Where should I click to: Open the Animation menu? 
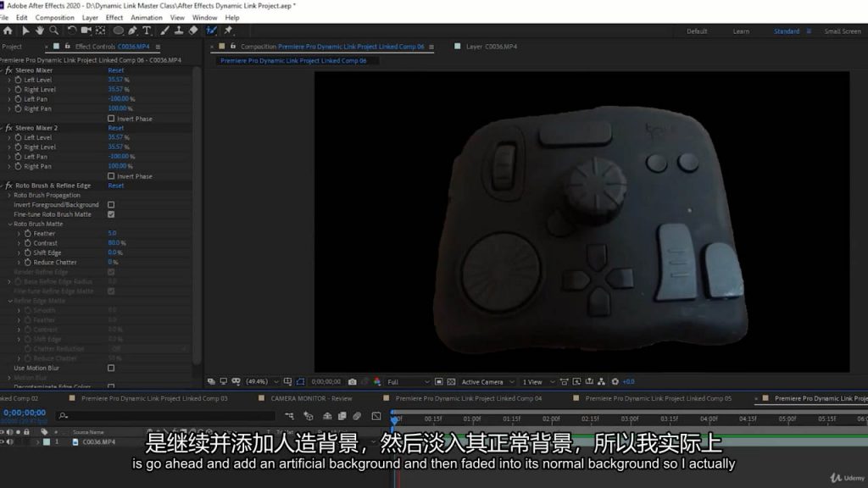click(x=146, y=18)
